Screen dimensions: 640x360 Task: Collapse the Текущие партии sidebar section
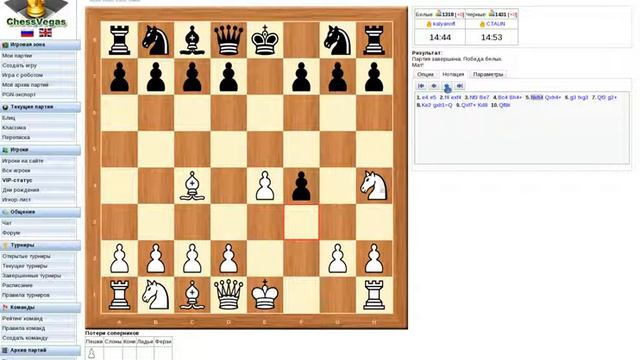[40, 107]
